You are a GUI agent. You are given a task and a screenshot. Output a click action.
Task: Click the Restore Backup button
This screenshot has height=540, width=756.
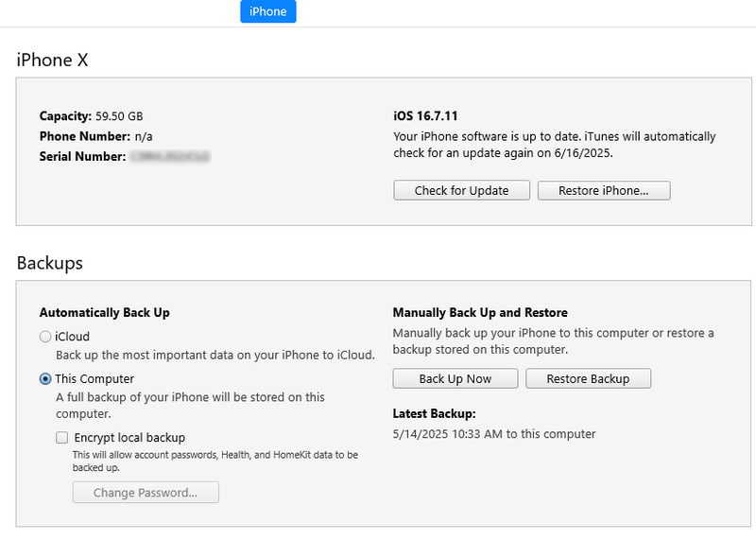(x=588, y=379)
